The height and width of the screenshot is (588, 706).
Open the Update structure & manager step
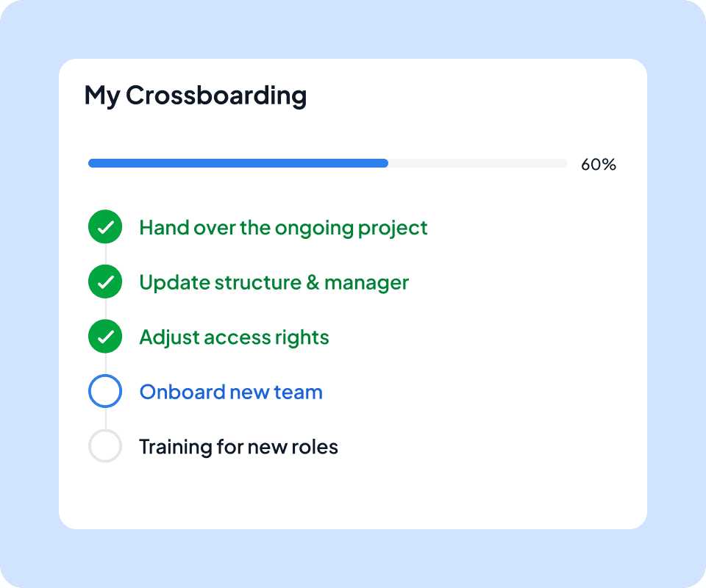pos(274,283)
